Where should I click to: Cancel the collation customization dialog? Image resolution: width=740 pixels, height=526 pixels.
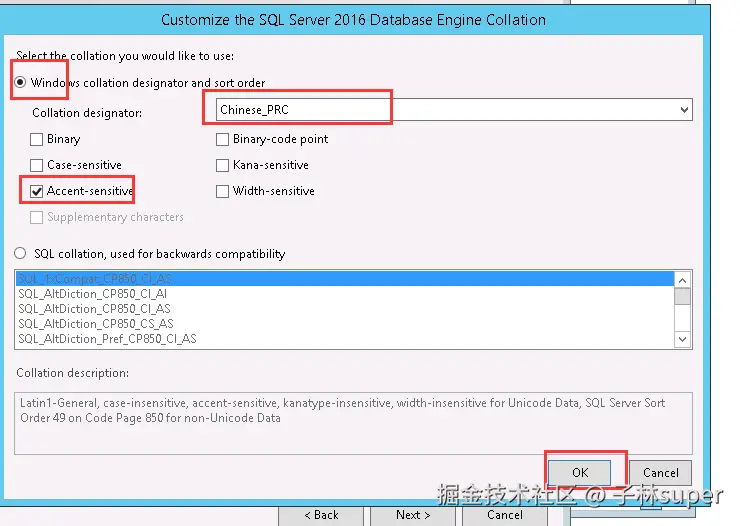point(661,473)
